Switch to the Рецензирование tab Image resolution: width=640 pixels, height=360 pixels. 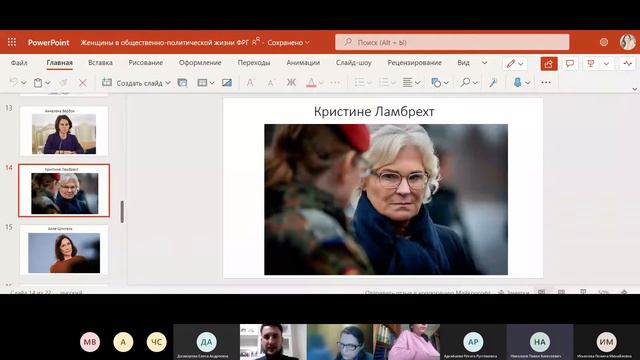point(415,63)
